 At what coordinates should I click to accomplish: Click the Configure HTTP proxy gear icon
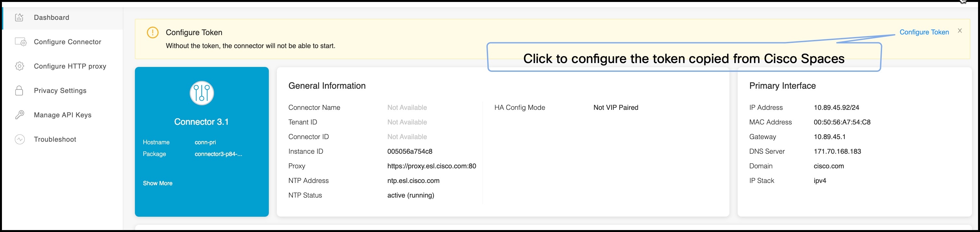coord(19,66)
